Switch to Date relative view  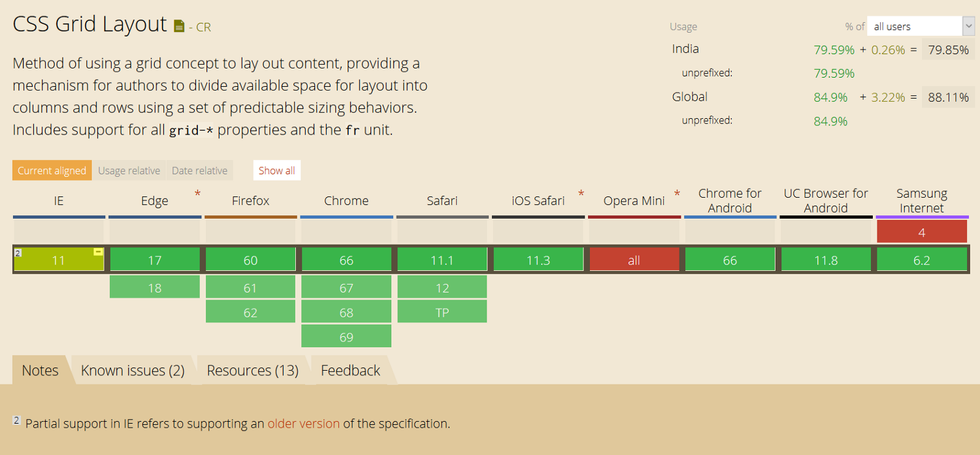[x=199, y=170]
